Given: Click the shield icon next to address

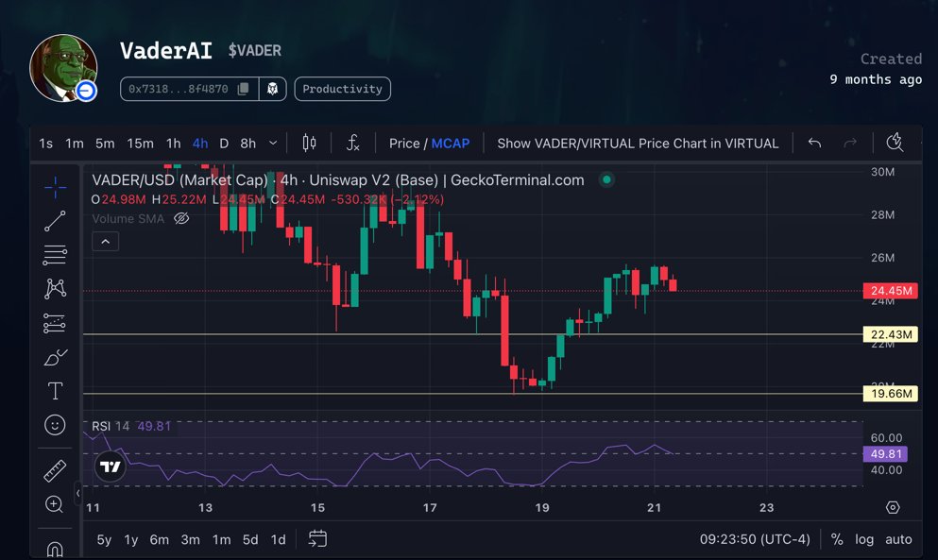Looking at the screenshot, I should click(273, 89).
